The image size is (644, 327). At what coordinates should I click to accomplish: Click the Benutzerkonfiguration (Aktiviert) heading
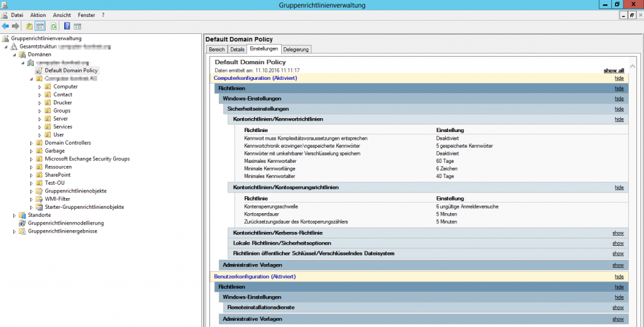(x=255, y=277)
